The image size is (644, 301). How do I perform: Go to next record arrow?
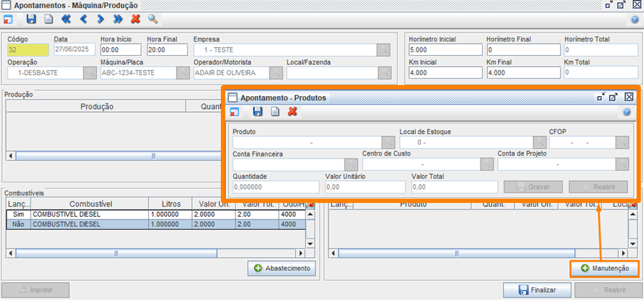[101, 19]
